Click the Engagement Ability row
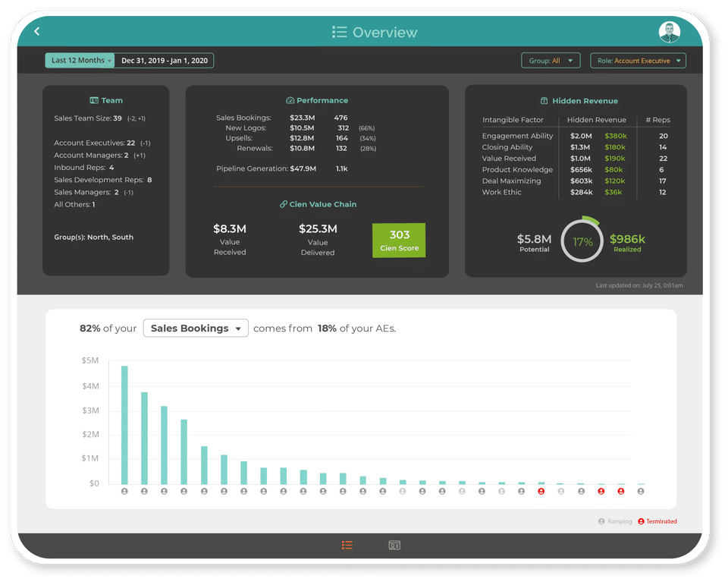The height and width of the screenshot is (582, 728). pos(575,136)
